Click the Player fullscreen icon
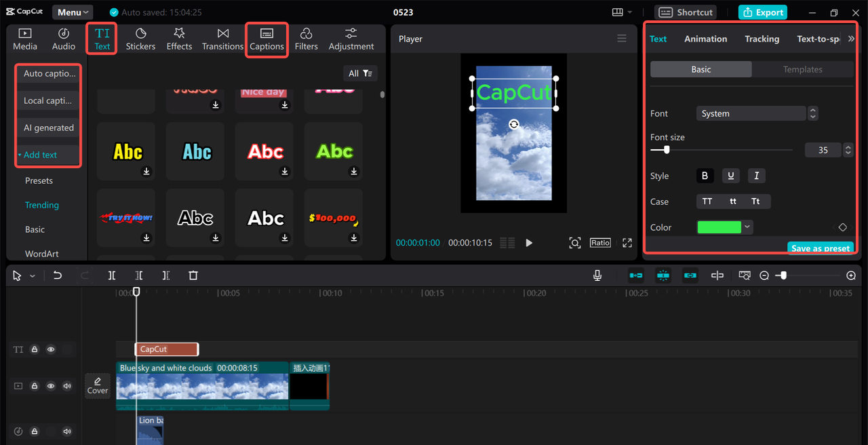Screen dimensions: 868x445 tap(627, 243)
